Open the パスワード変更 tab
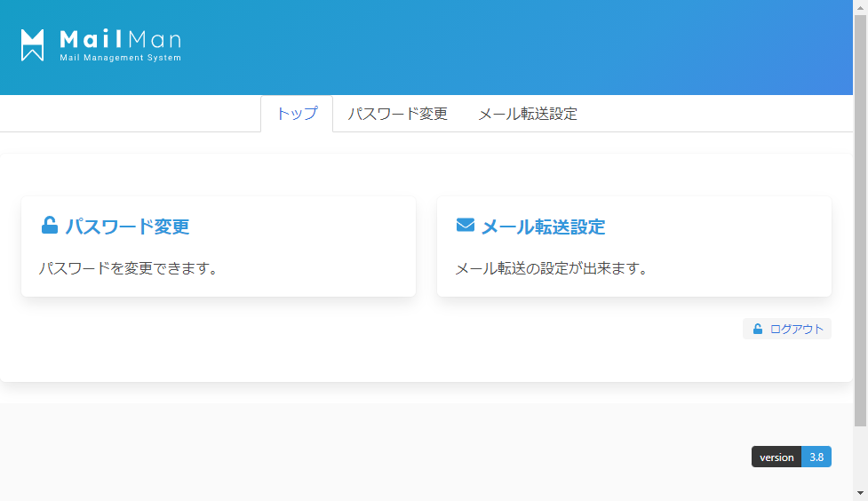 pyautogui.click(x=397, y=114)
